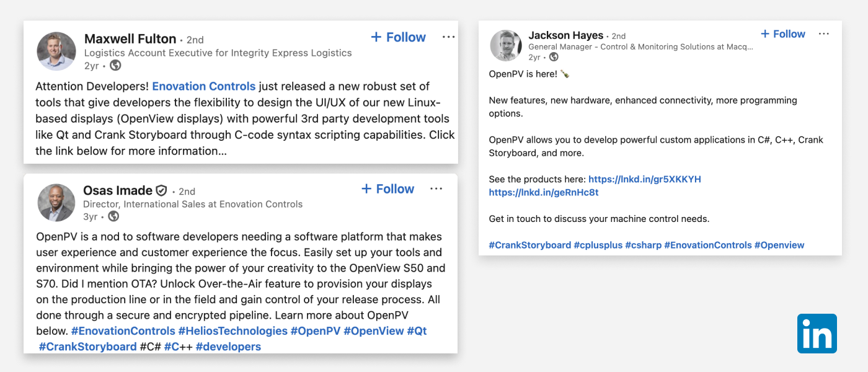
Task: Click the 'OpenPV is here!' text
Action: click(x=523, y=74)
